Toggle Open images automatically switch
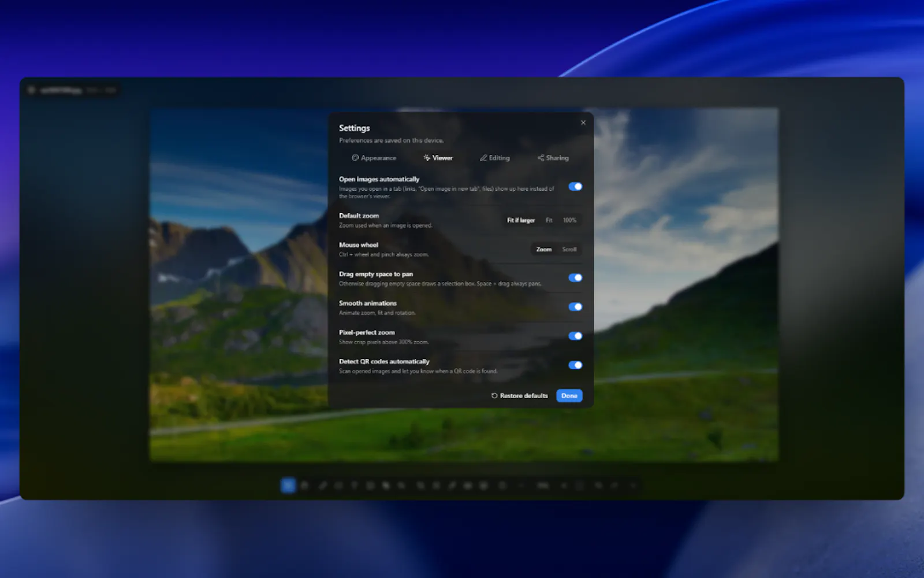924x578 pixels. click(575, 187)
